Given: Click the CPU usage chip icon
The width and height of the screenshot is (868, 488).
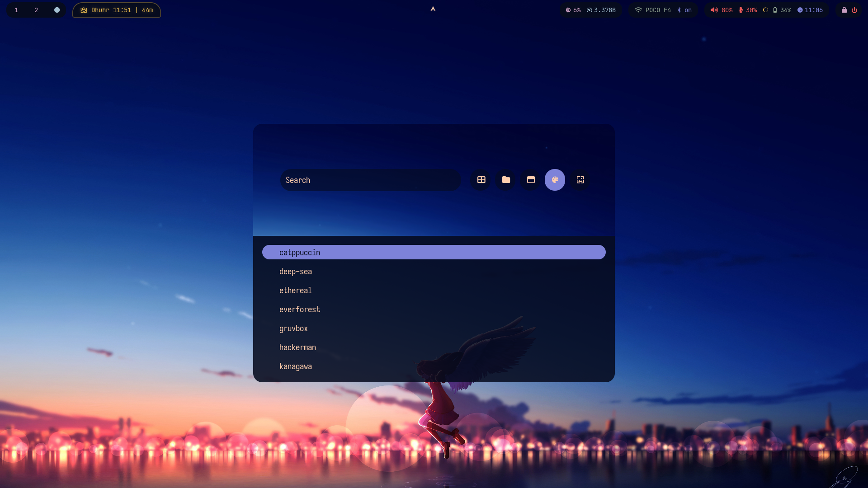Looking at the screenshot, I should [568, 10].
